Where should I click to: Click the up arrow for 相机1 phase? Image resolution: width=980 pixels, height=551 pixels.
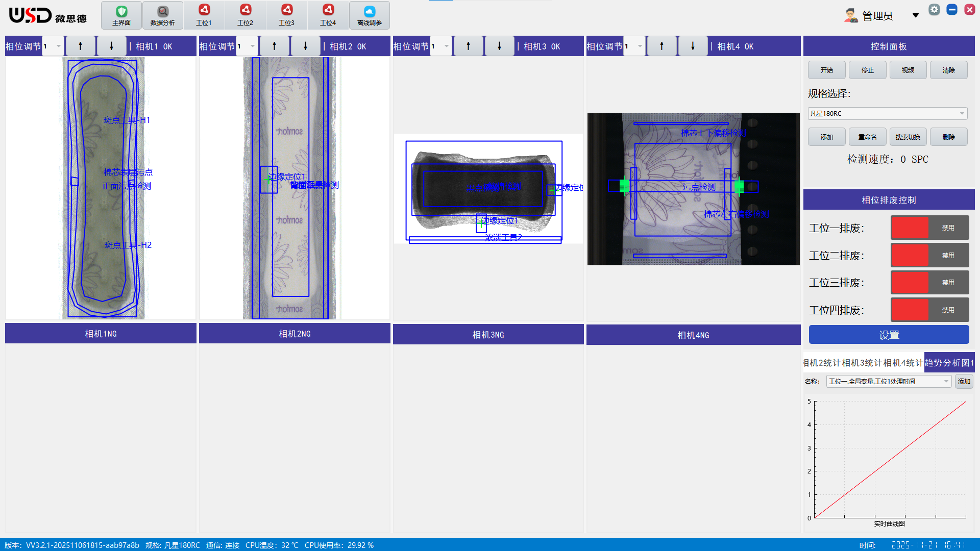pos(80,46)
